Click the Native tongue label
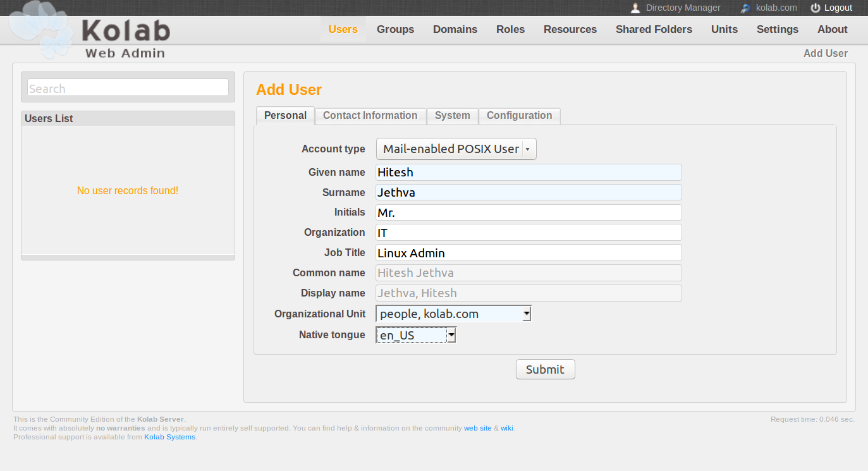868x471 pixels. coord(332,335)
